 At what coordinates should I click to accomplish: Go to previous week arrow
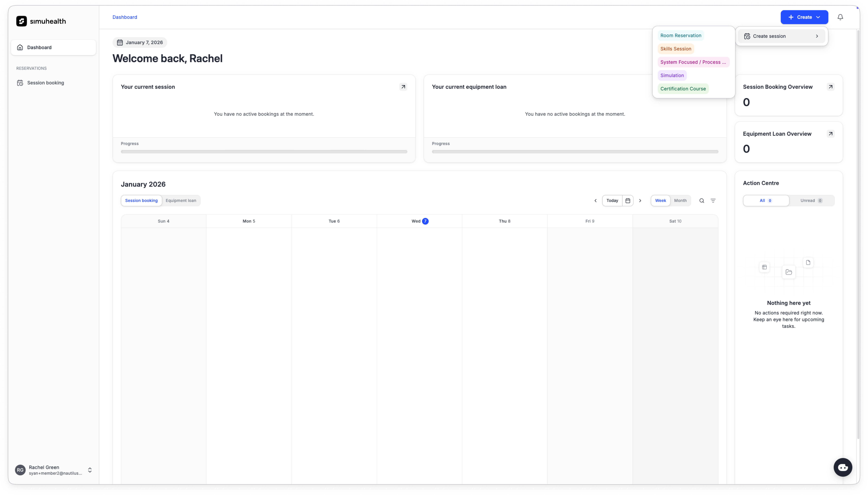tap(595, 201)
